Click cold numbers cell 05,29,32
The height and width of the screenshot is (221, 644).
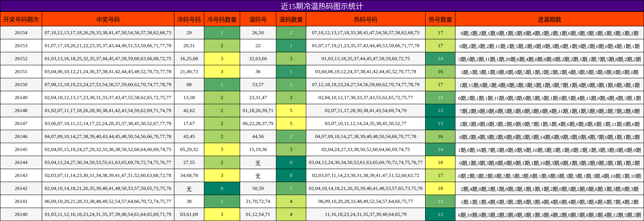(189, 149)
